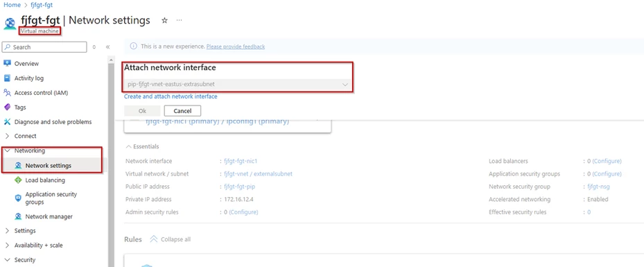Go to Tags menu item
644x267 pixels.
click(x=20, y=107)
